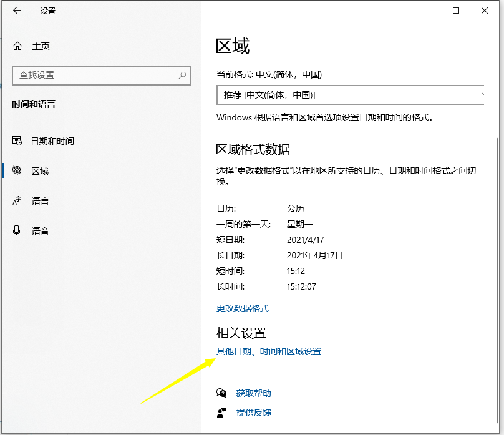The height and width of the screenshot is (435, 504).
Task: Click the back arrow at top left
Action: click(16, 11)
